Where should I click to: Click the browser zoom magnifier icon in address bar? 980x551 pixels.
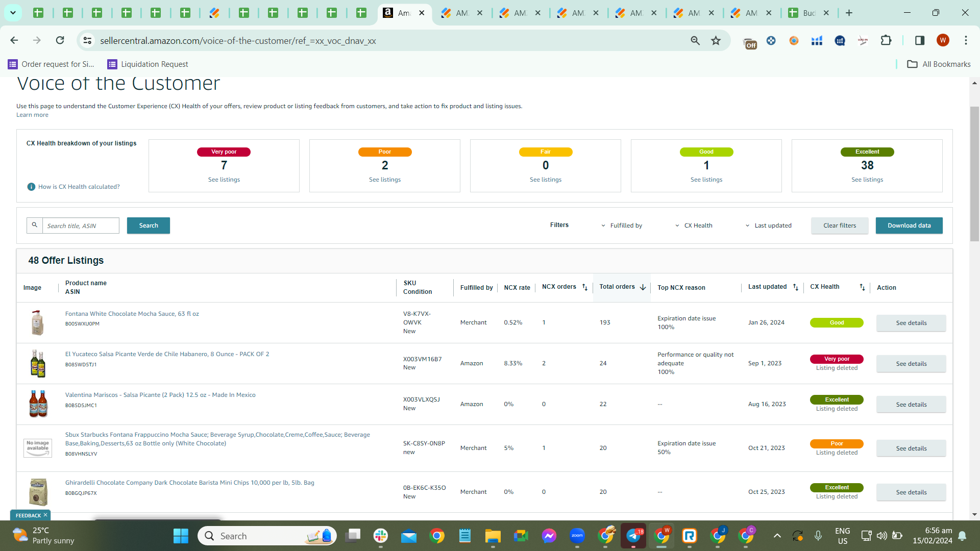pyautogui.click(x=695, y=41)
